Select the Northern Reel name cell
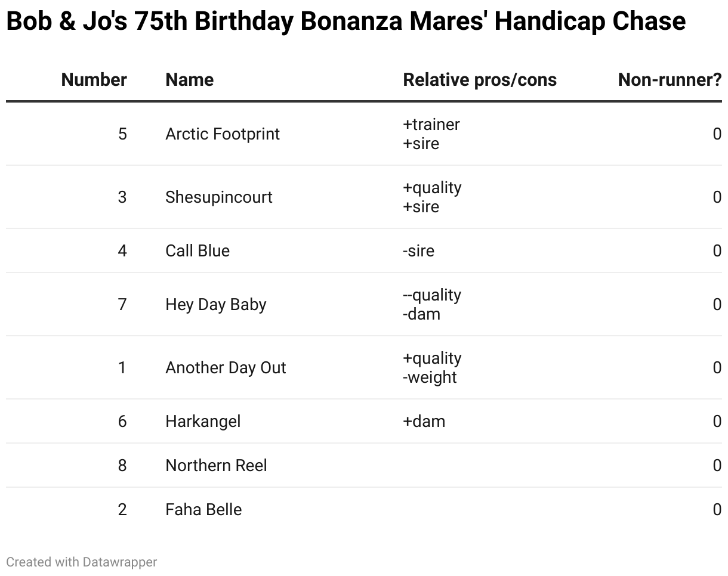 coord(216,465)
